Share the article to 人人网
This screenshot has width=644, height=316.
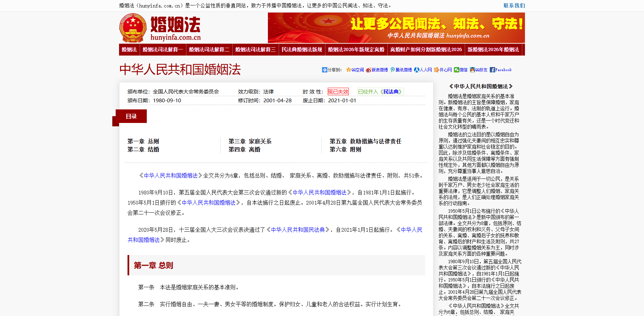(422, 69)
